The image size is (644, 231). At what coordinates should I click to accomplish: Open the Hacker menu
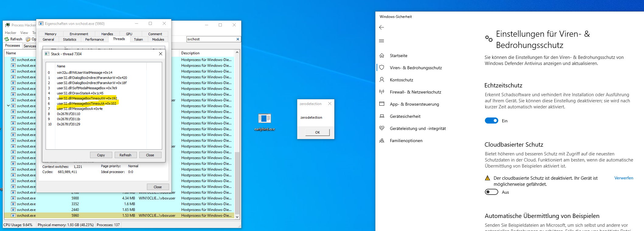click(11, 33)
